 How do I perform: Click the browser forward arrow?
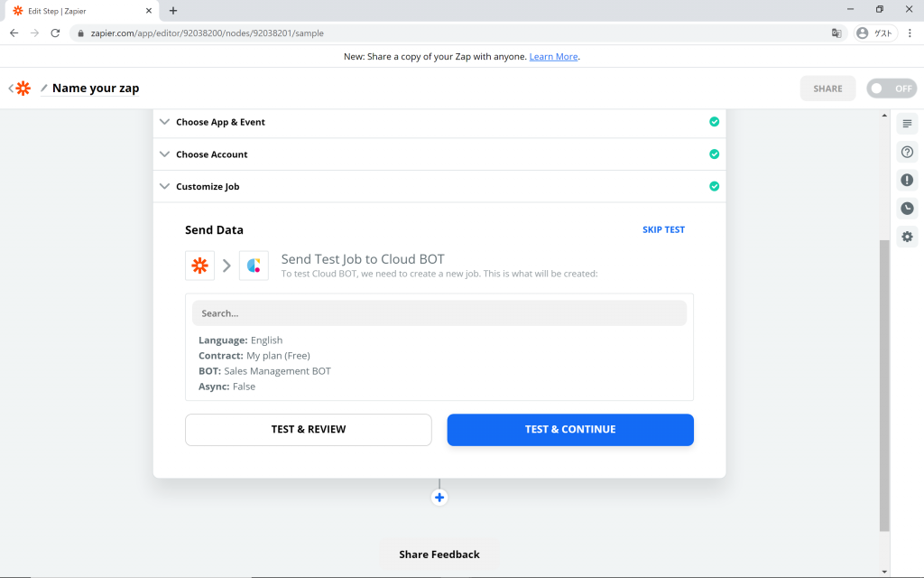tap(35, 33)
